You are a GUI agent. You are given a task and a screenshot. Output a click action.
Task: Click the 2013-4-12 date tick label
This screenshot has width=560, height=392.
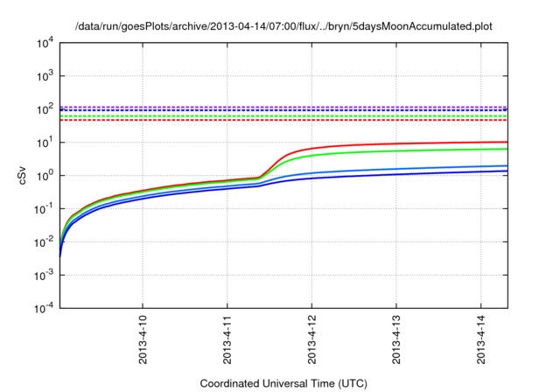coord(312,342)
